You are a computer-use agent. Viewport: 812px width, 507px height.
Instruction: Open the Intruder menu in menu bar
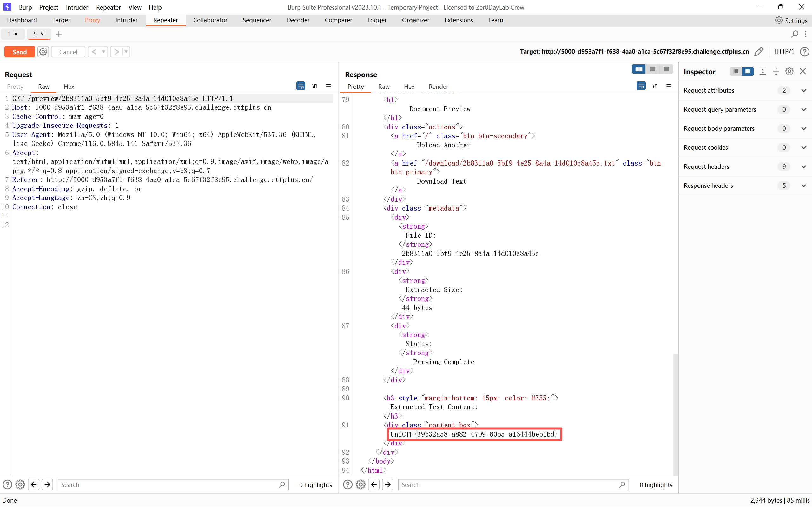77,7
